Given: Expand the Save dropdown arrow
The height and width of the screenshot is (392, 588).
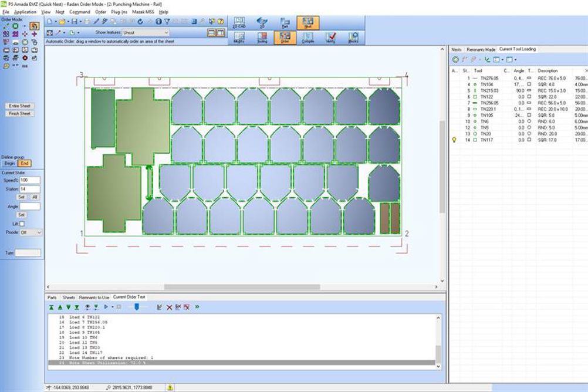Looking at the screenshot, I should (x=79, y=22).
